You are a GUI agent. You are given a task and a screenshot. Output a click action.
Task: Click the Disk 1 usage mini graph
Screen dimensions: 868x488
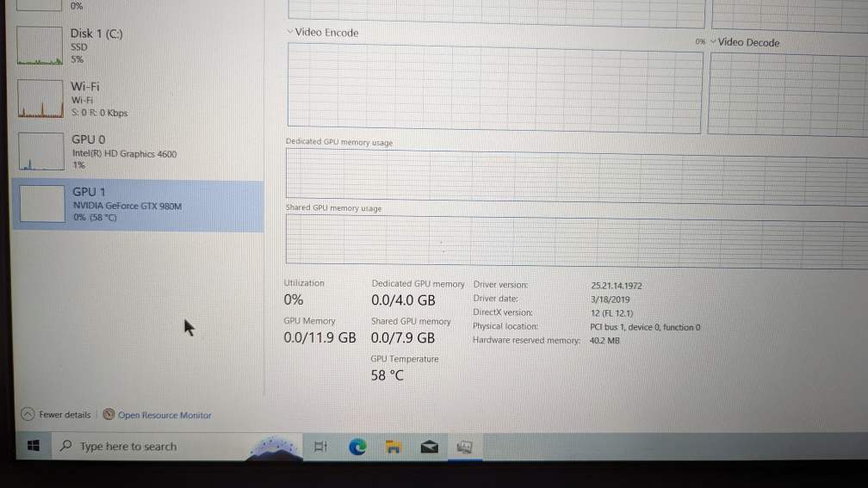[40, 46]
